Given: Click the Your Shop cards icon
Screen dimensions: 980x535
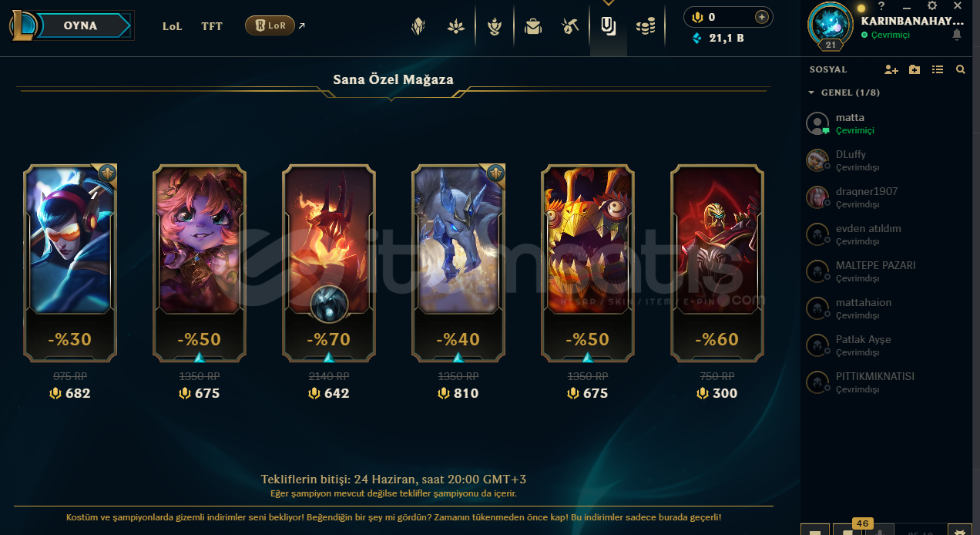Looking at the screenshot, I should [x=609, y=26].
